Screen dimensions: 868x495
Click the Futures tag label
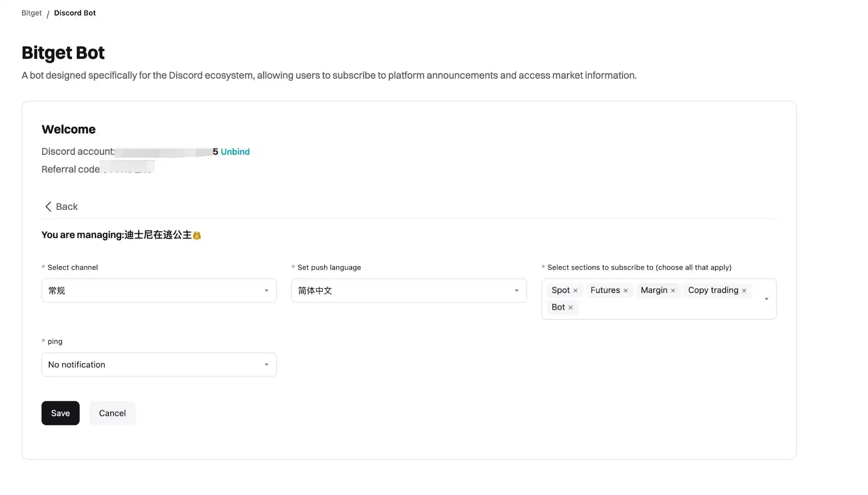pyautogui.click(x=604, y=290)
